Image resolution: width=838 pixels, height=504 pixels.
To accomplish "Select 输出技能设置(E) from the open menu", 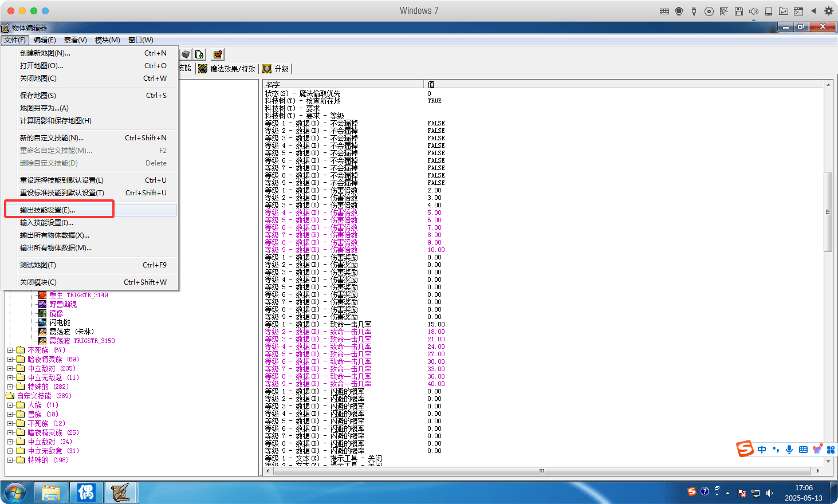I will (57, 209).
